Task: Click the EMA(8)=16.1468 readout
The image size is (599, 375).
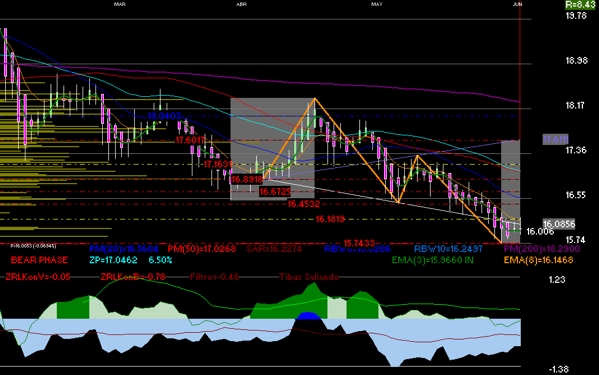Action: (538, 260)
